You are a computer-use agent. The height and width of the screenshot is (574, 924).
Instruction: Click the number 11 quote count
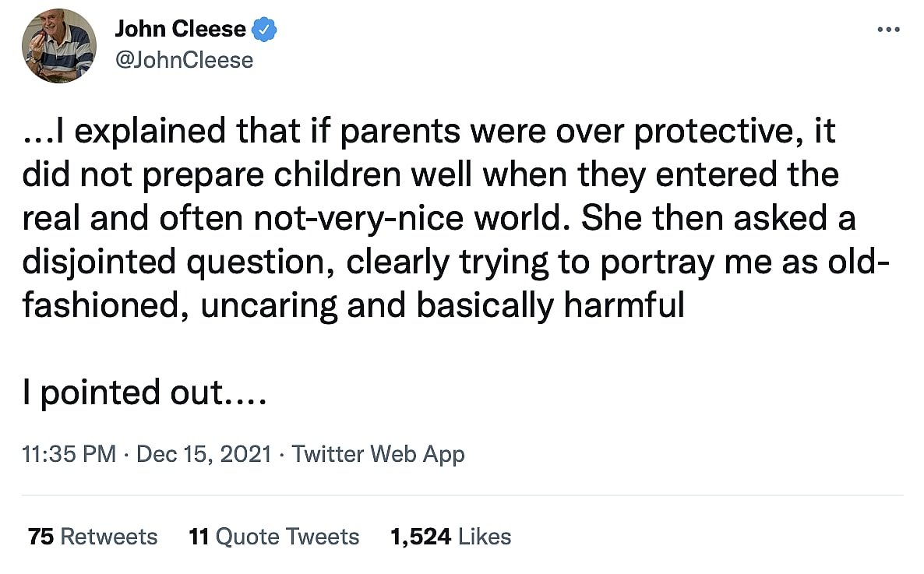[199, 537]
